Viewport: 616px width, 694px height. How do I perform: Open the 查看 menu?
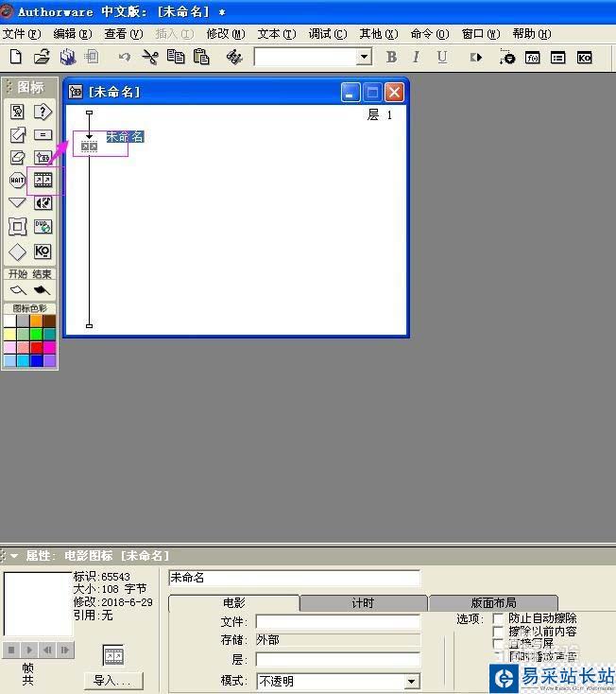(124, 34)
